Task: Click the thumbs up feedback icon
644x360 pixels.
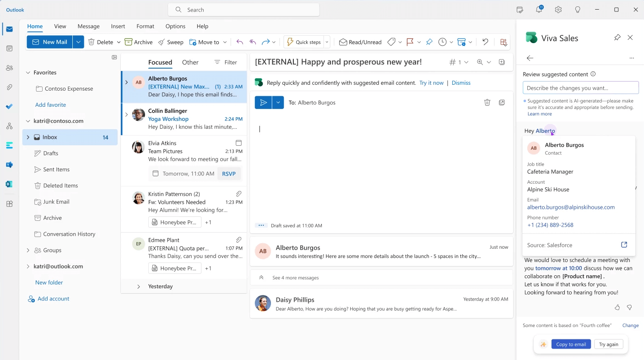Action: click(x=617, y=307)
